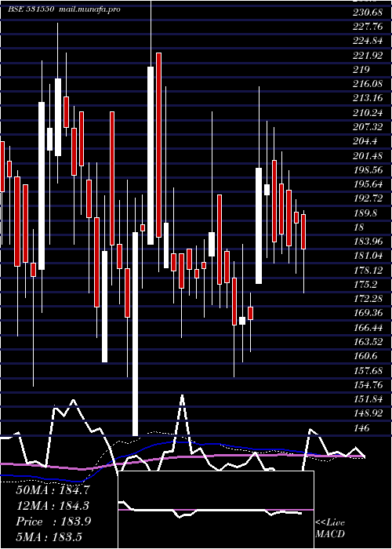Click the 201.48 price axis label
The height and width of the screenshot is (549, 392).
tap(368, 155)
